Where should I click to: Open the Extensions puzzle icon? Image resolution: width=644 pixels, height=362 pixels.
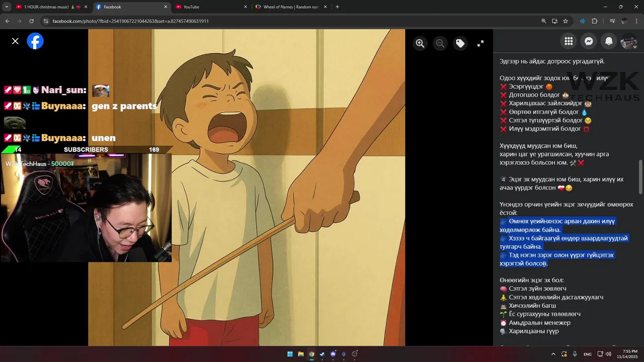tap(594, 21)
